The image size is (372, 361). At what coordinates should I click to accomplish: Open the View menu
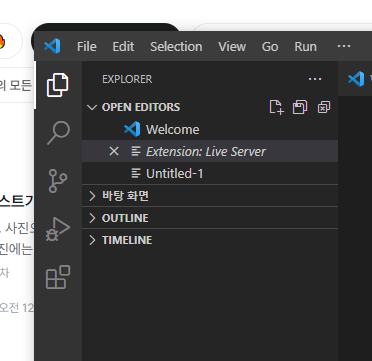(232, 46)
